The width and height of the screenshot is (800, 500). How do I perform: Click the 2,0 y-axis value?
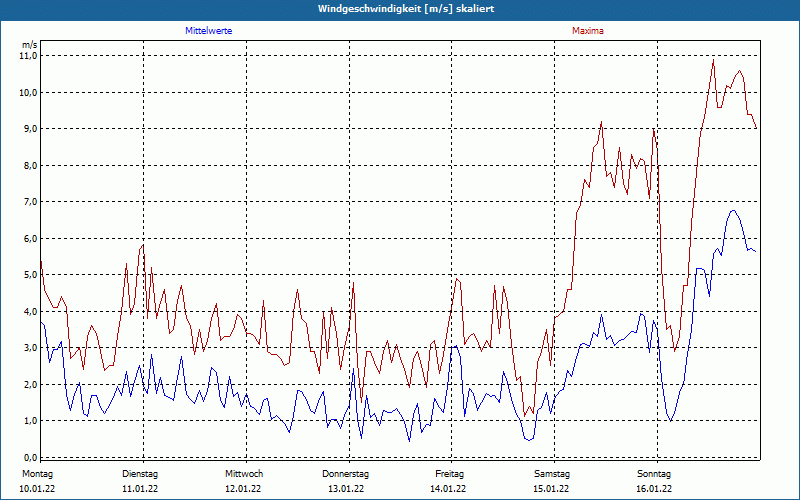(x=30, y=384)
